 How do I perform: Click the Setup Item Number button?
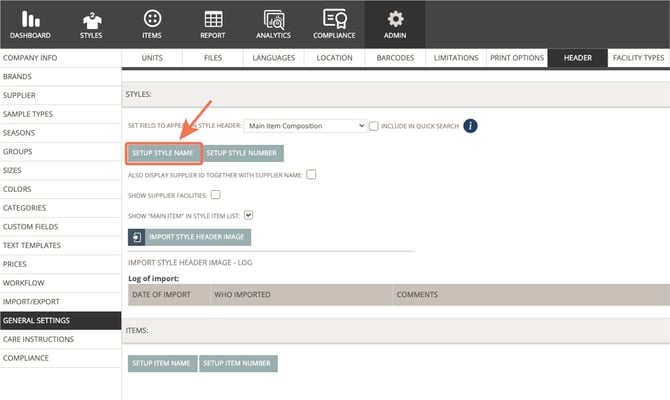coord(238,363)
